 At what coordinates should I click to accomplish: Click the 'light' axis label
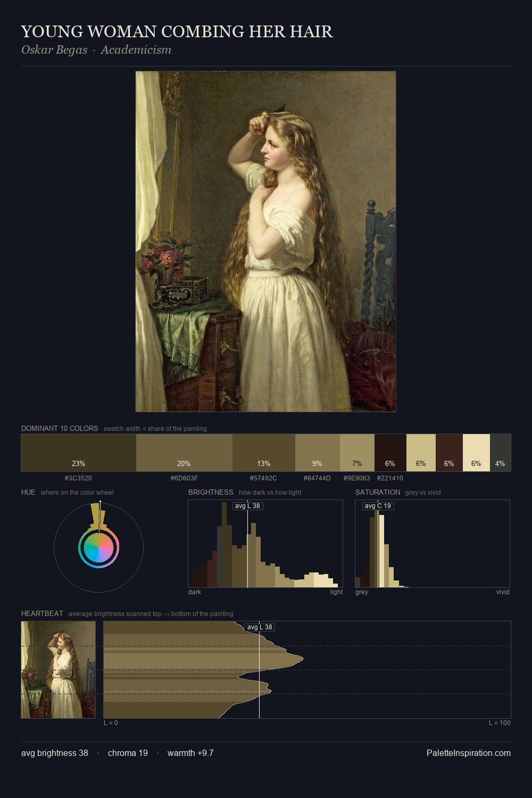(336, 592)
